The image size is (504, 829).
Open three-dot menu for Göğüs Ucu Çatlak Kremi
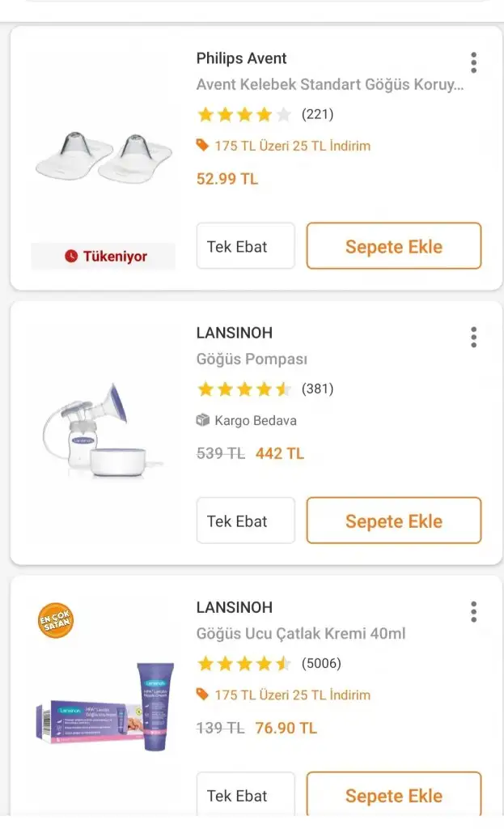point(473,611)
